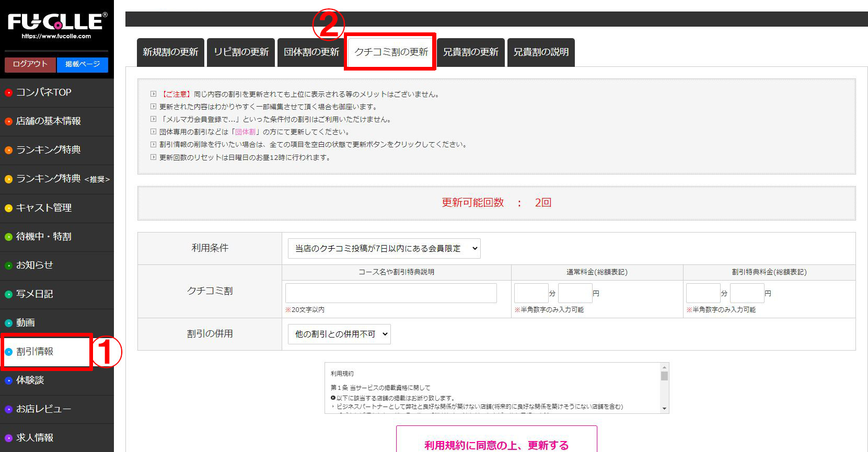The height and width of the screenshot is (452, 868).
Task: Open the 兄貴割の説明 tab
Action: click(x=541, y=52)
